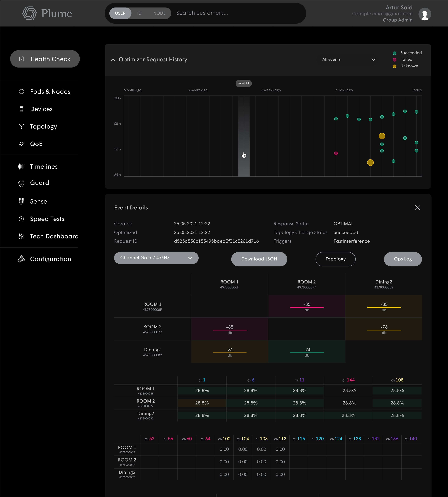
Task: Click the Ch 52 column header
Action: pyautogui.click(x=149, y=439)
